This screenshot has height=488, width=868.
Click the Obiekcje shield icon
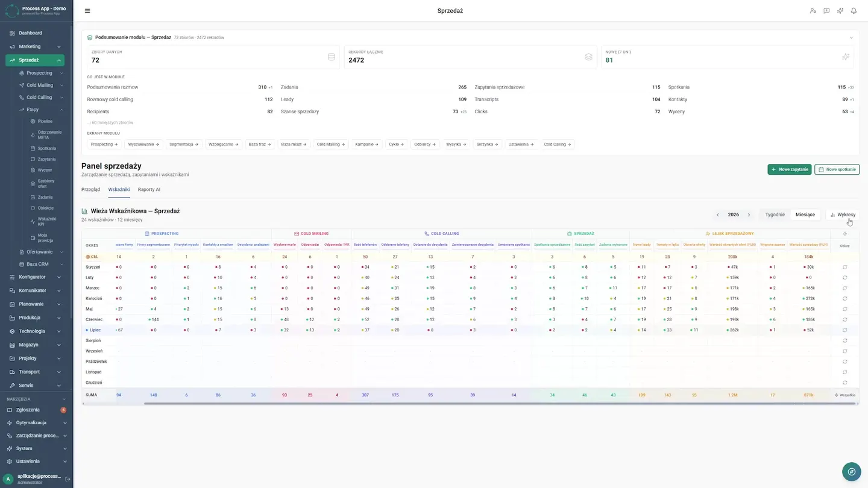click(x=33, y=208)
